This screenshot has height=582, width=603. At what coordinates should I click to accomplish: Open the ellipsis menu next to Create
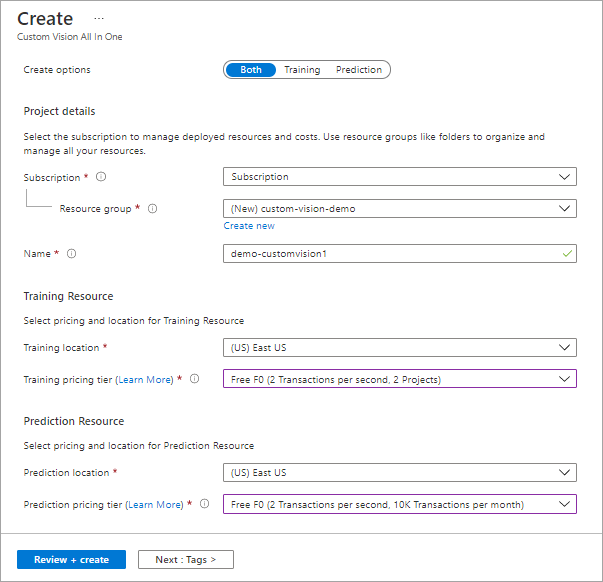click(99, 19)
